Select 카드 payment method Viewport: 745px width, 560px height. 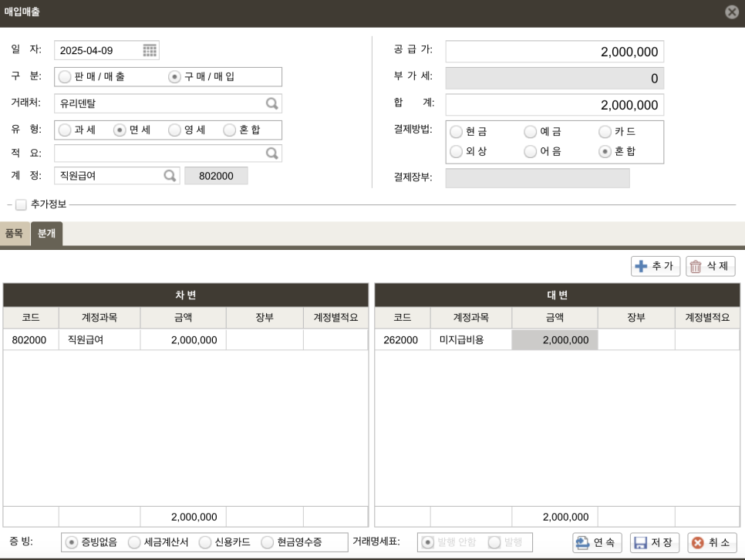tap(605, 132)
